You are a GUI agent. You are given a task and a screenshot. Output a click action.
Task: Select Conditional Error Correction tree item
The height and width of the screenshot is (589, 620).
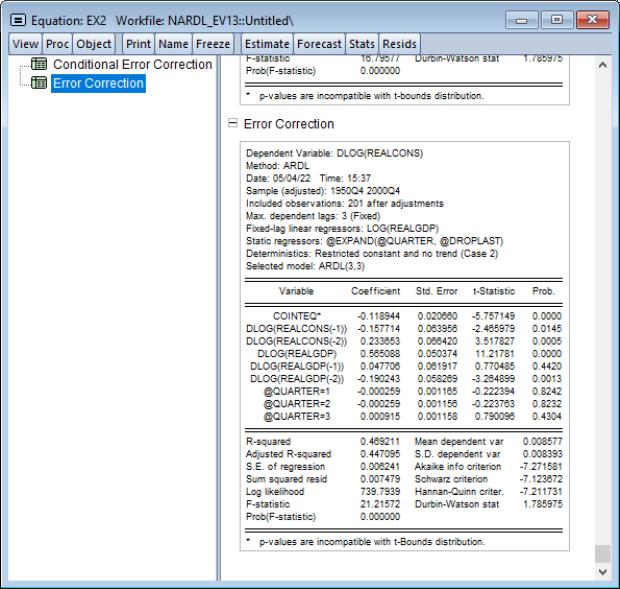click(x=132, y=65)
